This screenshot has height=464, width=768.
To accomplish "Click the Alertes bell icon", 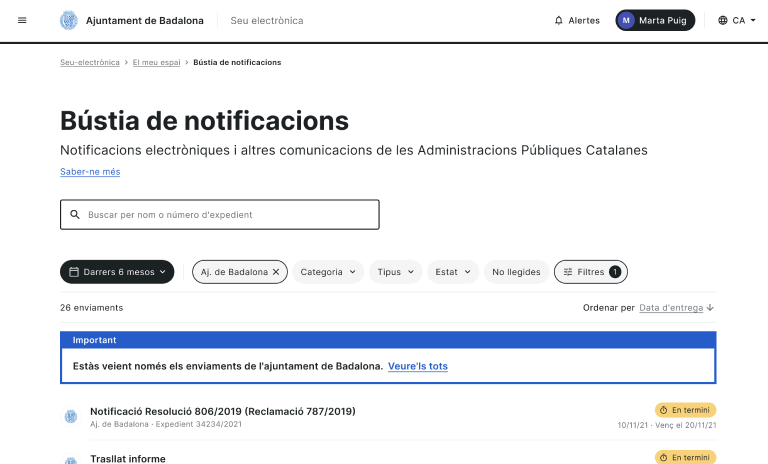I will point(558,21).
